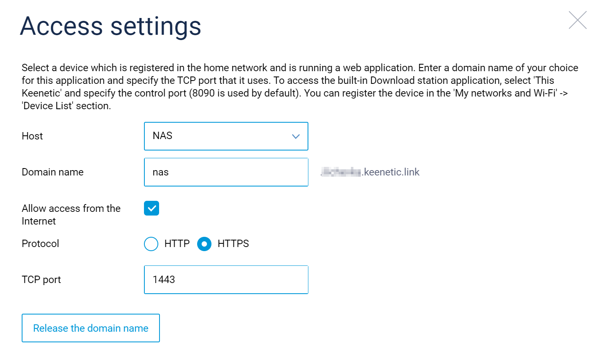Select the HTTPS protocol radio button
The height and width of the screenshot is (364, 600).
coord(204,244)
